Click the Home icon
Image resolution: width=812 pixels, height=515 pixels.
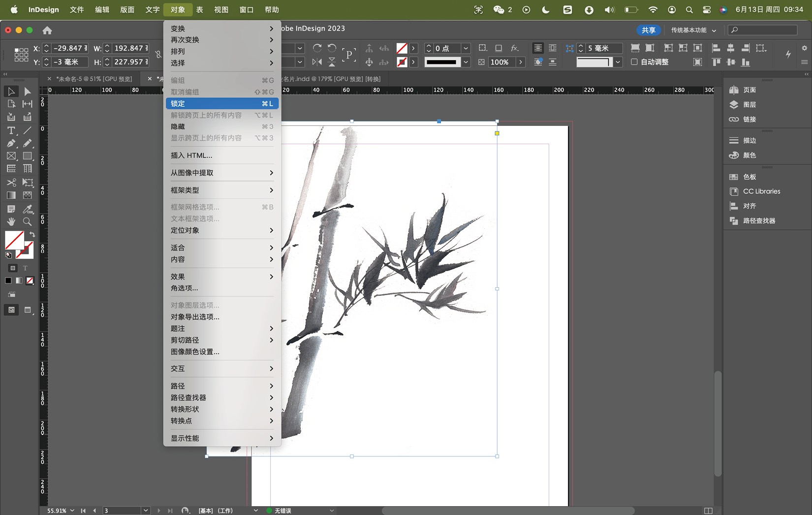47,30
